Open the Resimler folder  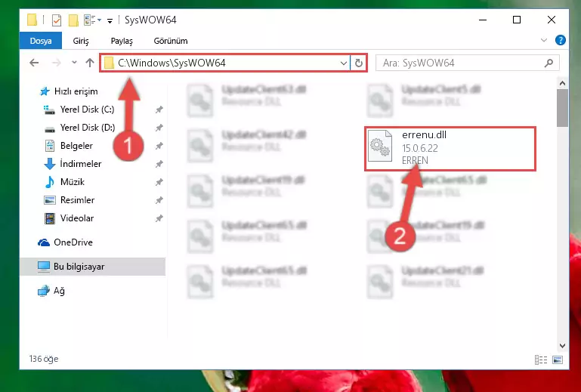77,200
